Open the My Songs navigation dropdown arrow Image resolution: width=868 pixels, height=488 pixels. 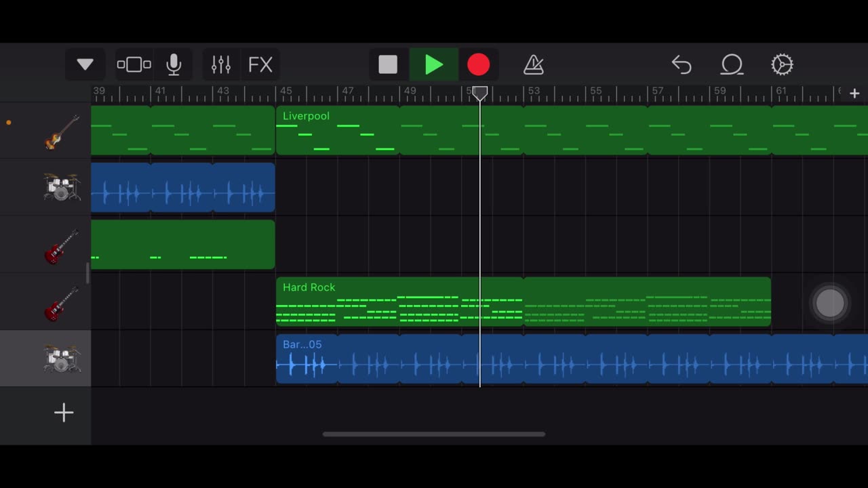click(85, 64)
